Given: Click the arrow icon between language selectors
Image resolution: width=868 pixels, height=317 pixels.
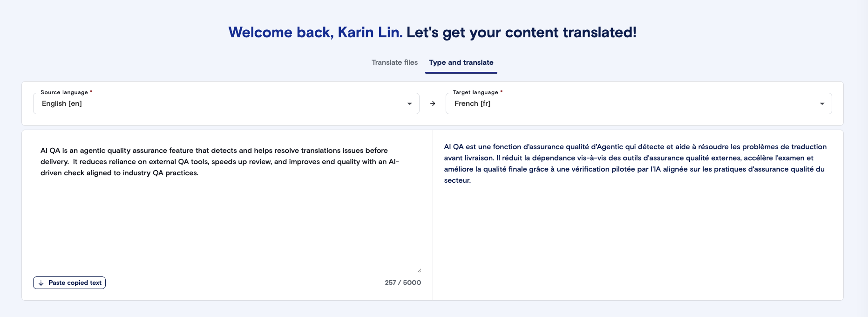Looking at the screenshot, I should click(433, 103).
